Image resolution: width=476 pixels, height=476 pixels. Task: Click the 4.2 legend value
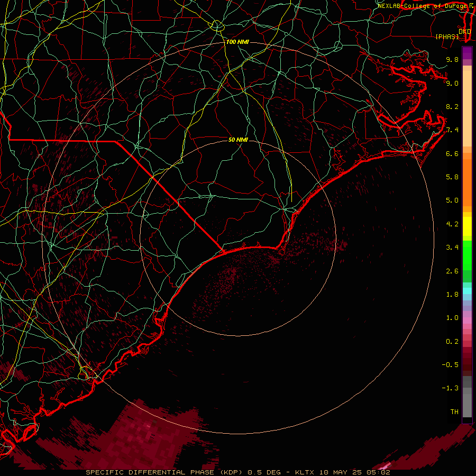[452, 224]
